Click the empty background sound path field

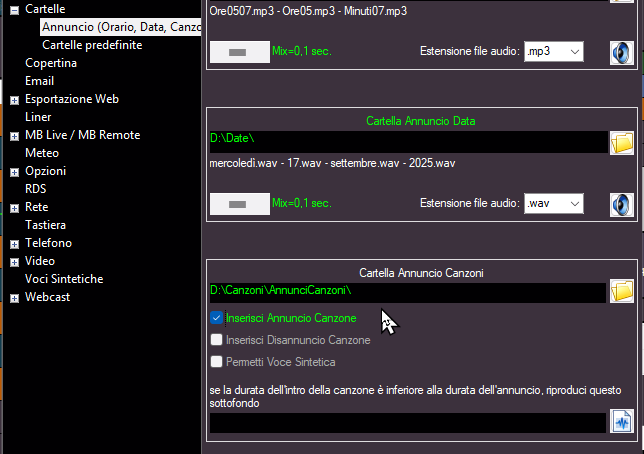point(406,422)
